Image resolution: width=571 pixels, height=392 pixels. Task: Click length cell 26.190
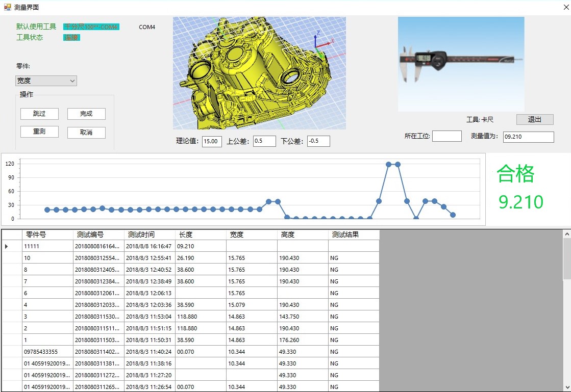tap(201, 258)
